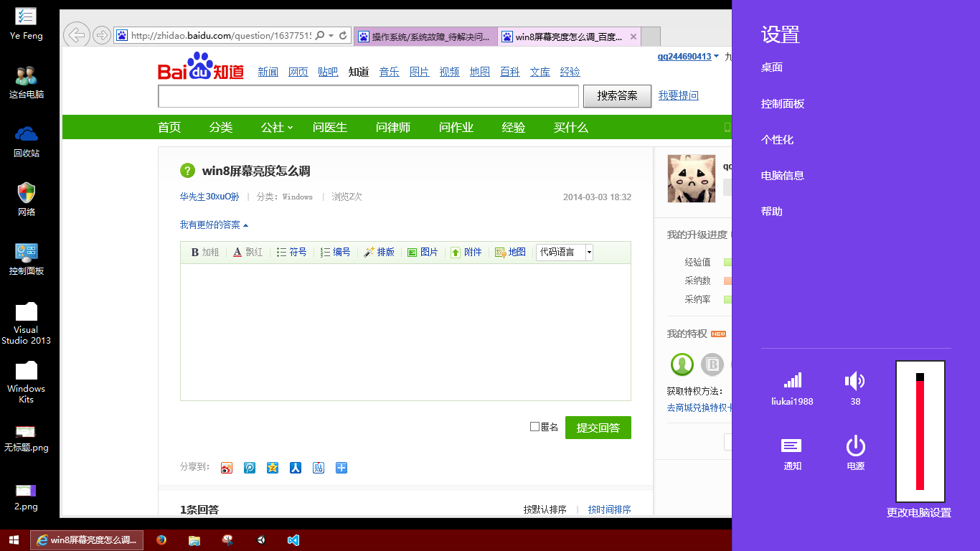980x551 pixels.
Task: Expand the code language (代码语言) dropdown
Action: [589, 252]
